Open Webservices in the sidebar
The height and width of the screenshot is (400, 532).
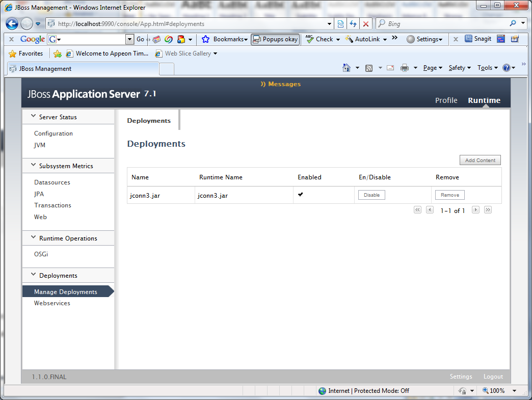point(52,303)
